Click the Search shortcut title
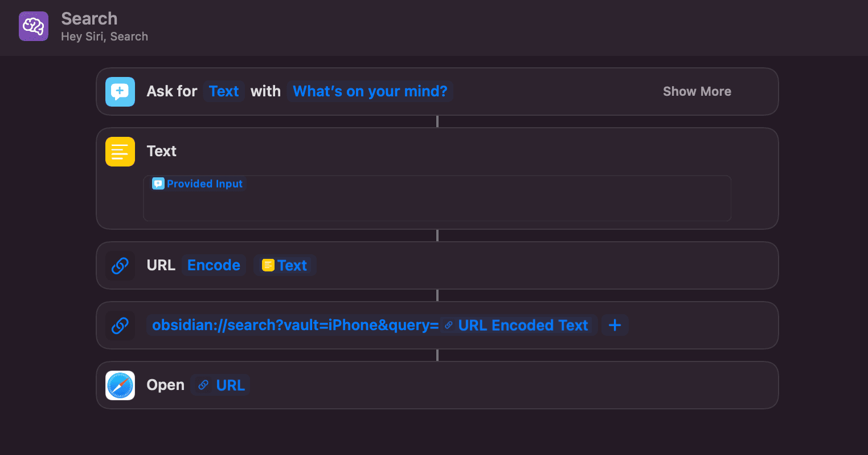868x455 pixels. coord(89,19)
